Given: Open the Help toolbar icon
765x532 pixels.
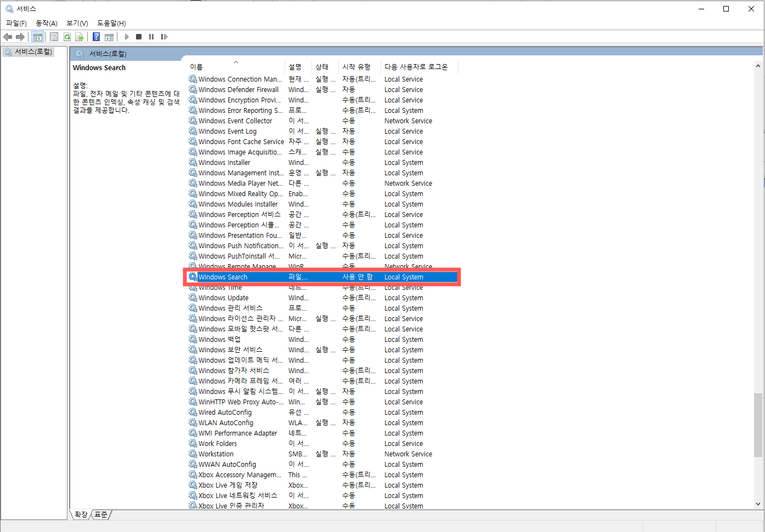Looking at the screenshot, I should point(97,37).
